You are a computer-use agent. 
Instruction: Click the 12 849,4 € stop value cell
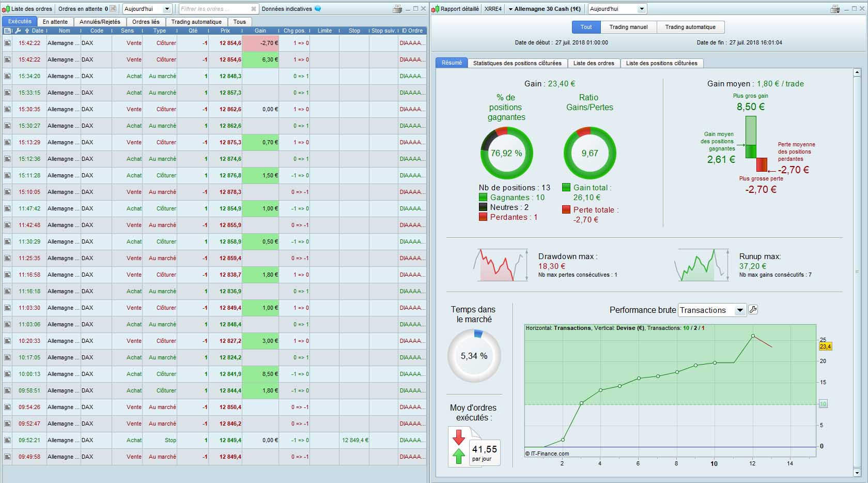click(x=354, y=440)
